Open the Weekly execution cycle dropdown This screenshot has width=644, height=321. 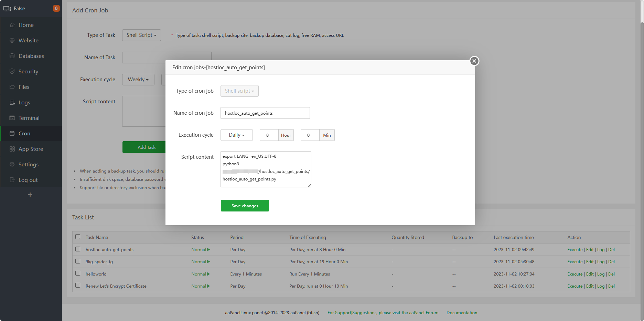[x=138, y=80]
